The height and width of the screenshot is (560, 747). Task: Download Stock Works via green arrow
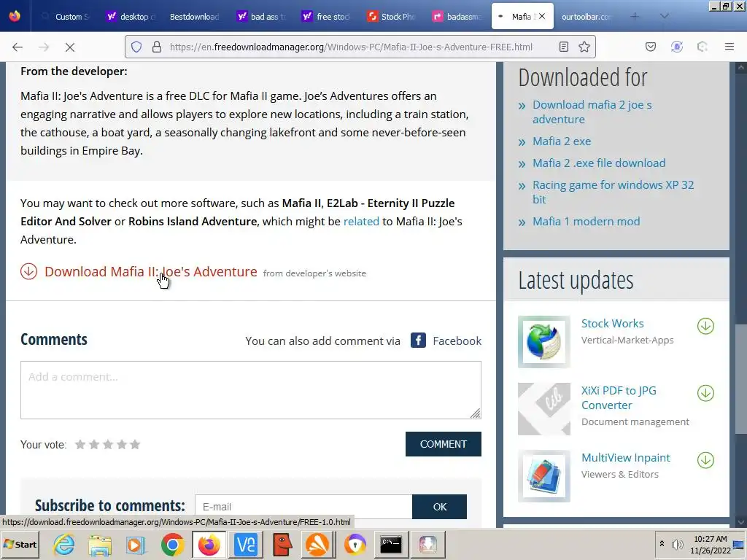click(705, 326)
